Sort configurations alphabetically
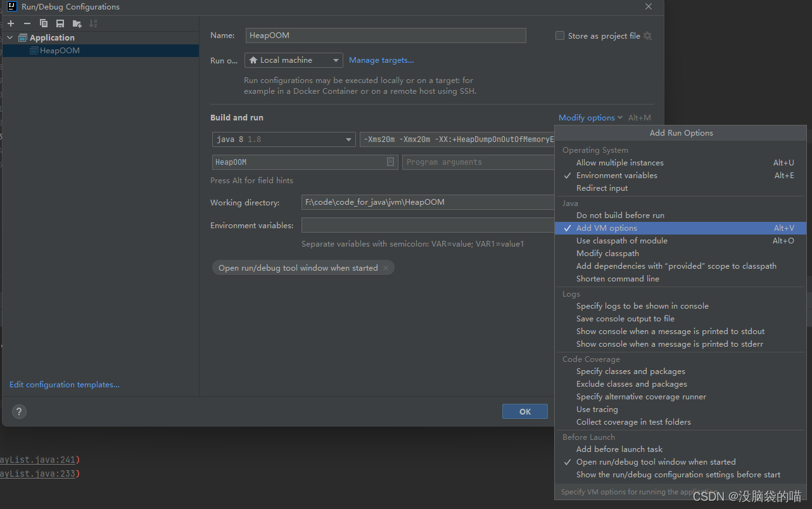This screenshot has height=509, width=812. [x=93, y=23]
